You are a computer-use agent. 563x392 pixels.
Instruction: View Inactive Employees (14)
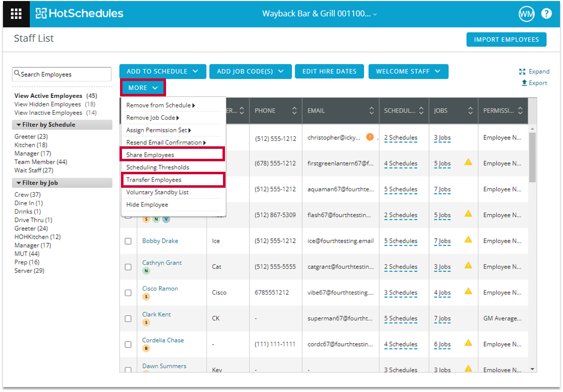pyautogui.click(x=55, y=113)
